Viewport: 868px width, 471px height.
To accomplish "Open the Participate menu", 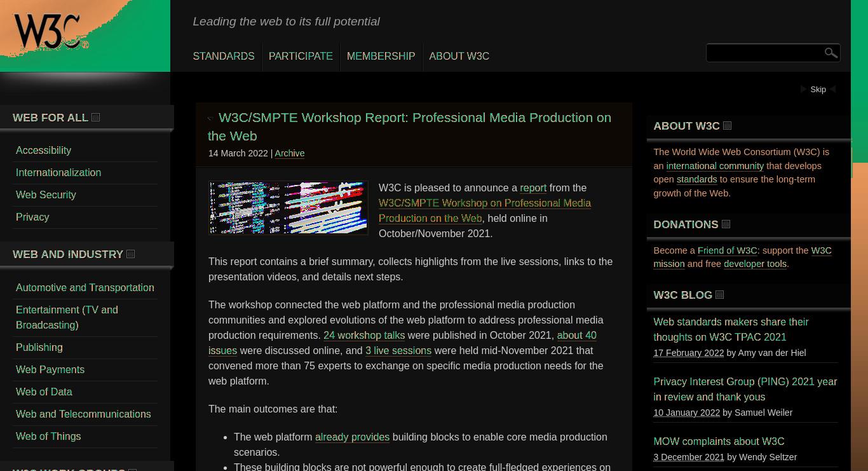I will tap(301, 57).
